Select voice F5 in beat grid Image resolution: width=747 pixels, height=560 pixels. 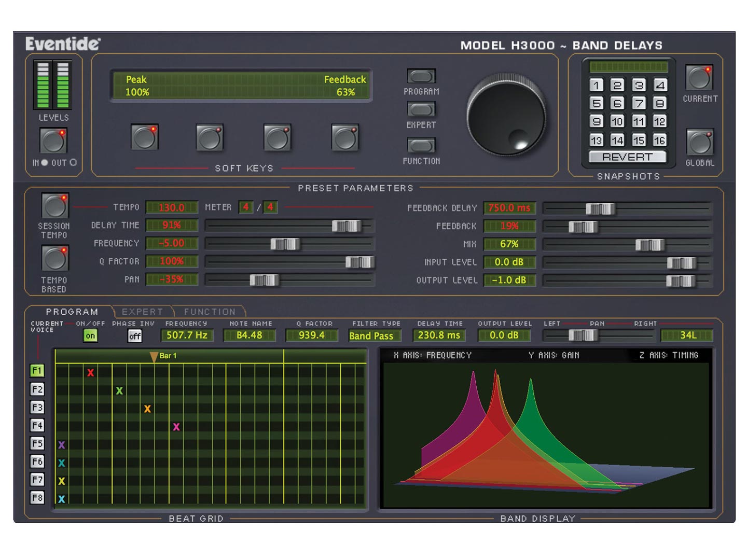37,443
